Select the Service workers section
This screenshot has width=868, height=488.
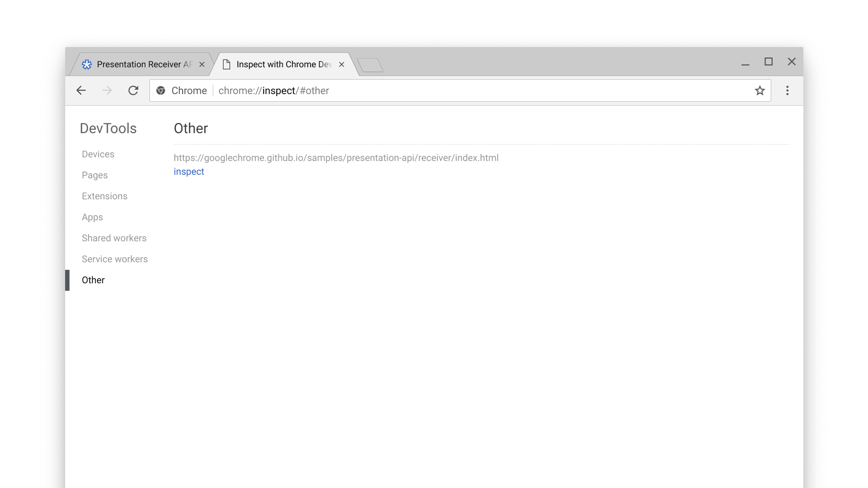coord(114,259)
